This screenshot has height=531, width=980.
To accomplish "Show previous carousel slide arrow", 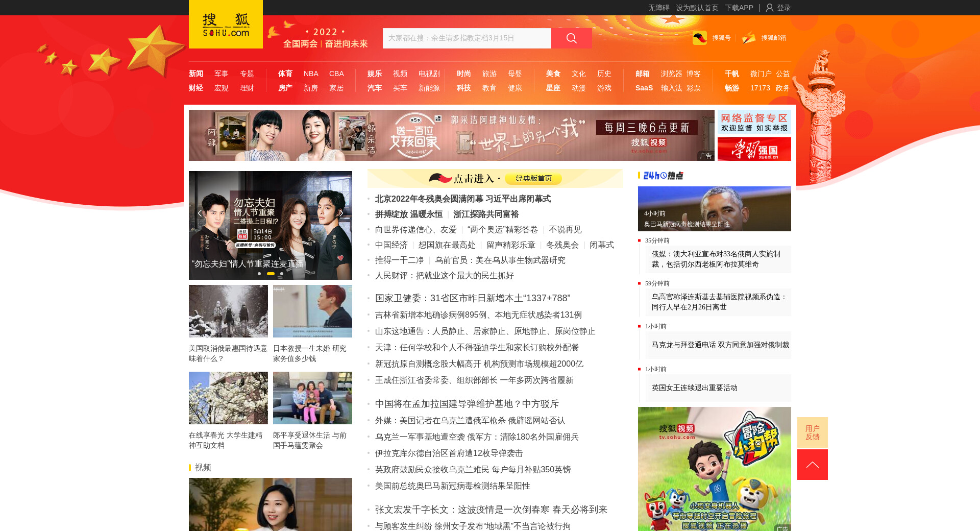I will (200, 213).
